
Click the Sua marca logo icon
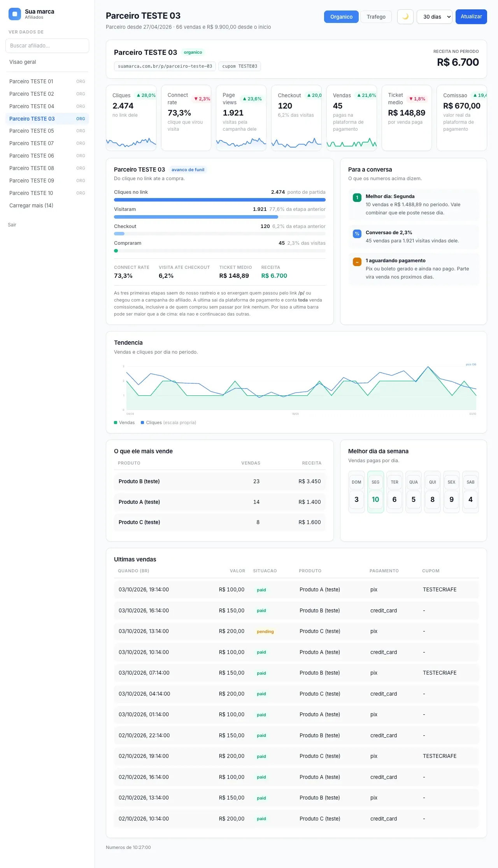[x=15, y=14]
